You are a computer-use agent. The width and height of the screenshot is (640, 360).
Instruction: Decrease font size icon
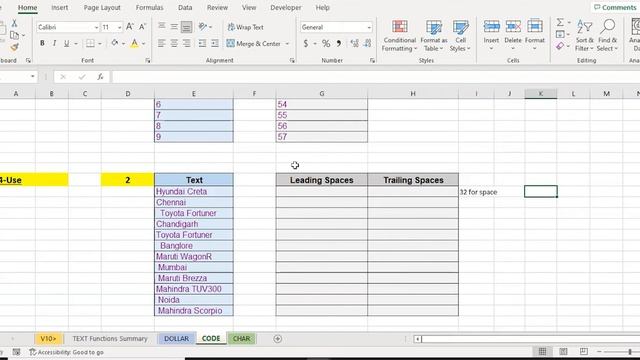(x=142, y=27)
